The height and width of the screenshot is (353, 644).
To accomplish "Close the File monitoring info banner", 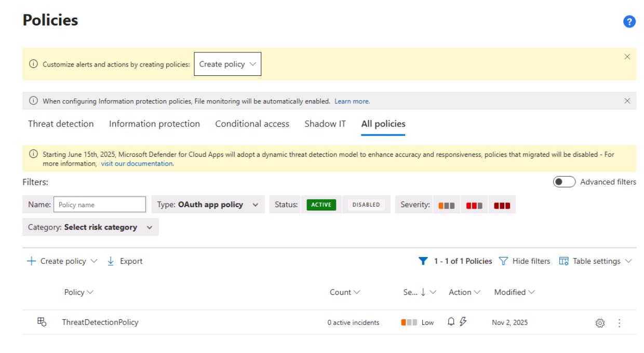I will coord(627,101).
